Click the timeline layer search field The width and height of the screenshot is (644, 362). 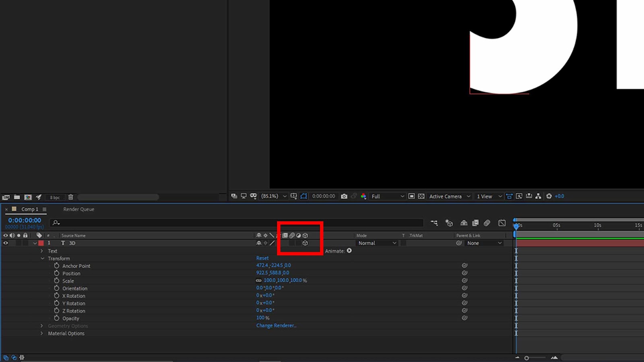click(x=237, y=222)
